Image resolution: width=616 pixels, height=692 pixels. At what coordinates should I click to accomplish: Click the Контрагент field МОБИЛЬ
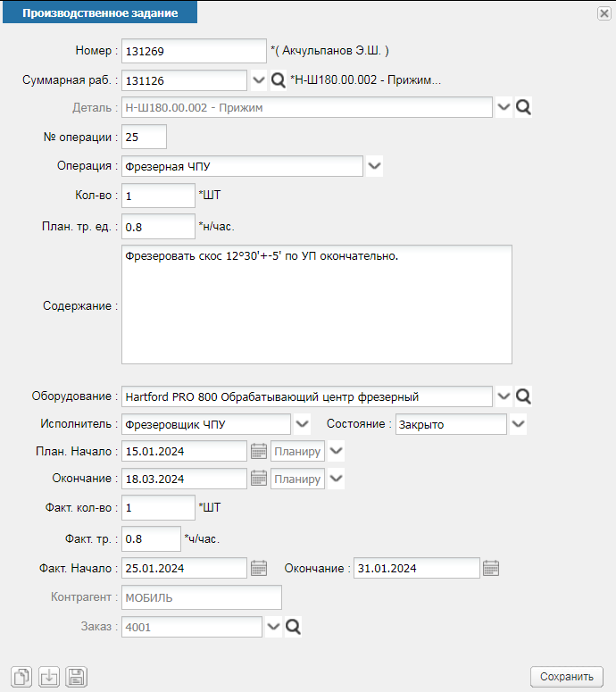click(x=202, y=597)
